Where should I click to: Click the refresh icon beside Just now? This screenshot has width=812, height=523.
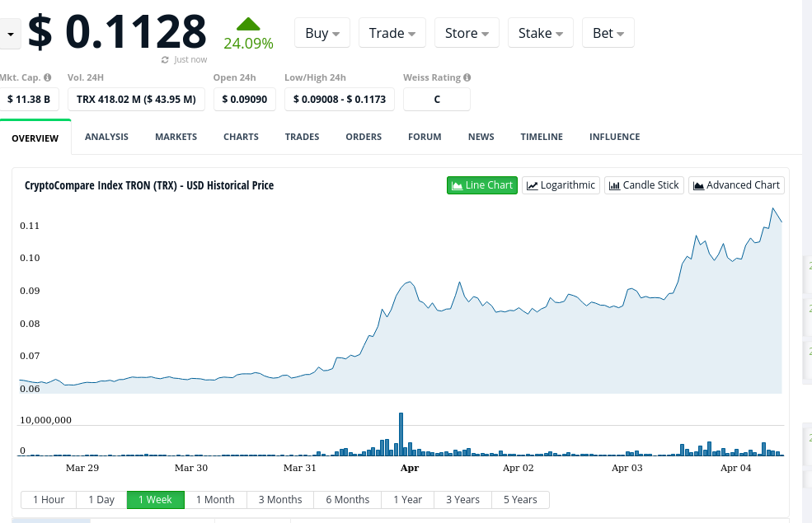(165, 60)
